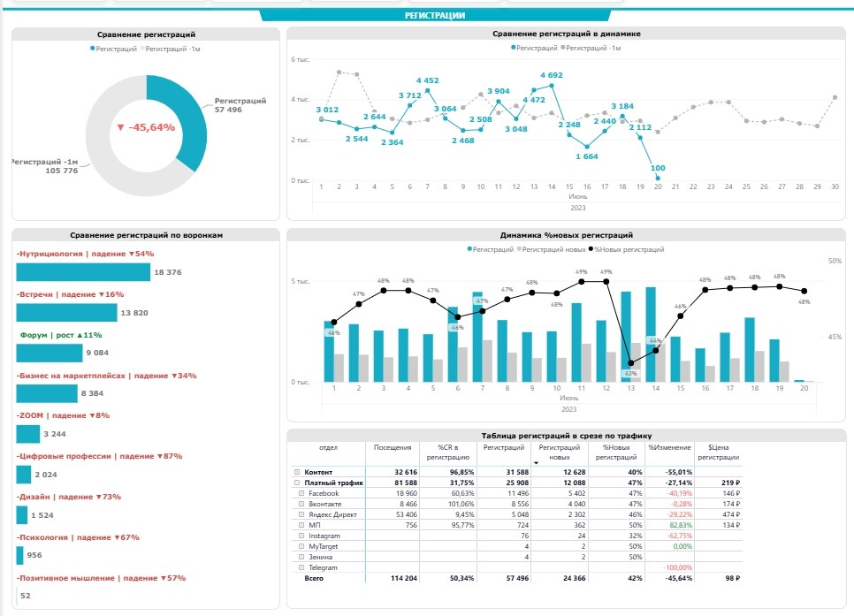Select the Дизайн bar showing 1 524

point(22,515)
